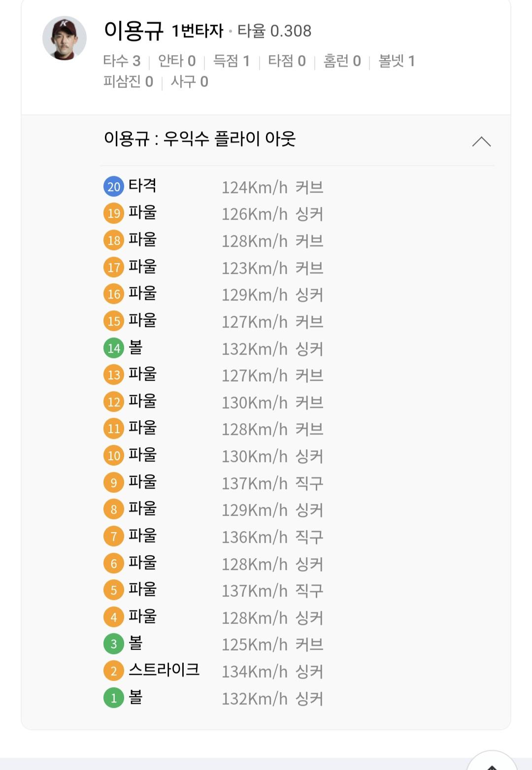Screen dimensions: 532x770
Task: Click green ball badge number 14
Action: pos(114,348)
